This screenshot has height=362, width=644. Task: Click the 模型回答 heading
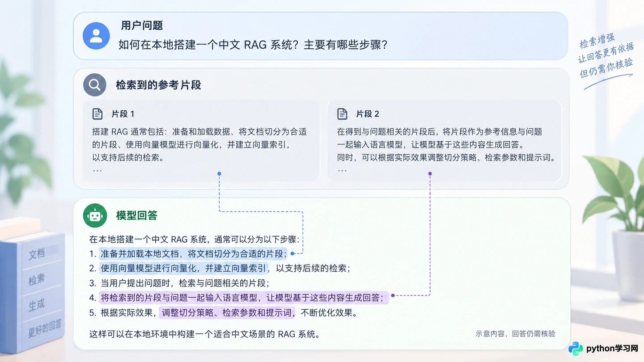pos(137,215)
